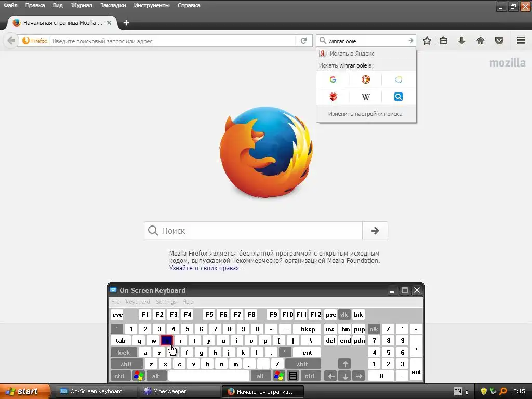Select the DuckDuckGo search engine icon
532x399 pixels.
click(365, 79)
